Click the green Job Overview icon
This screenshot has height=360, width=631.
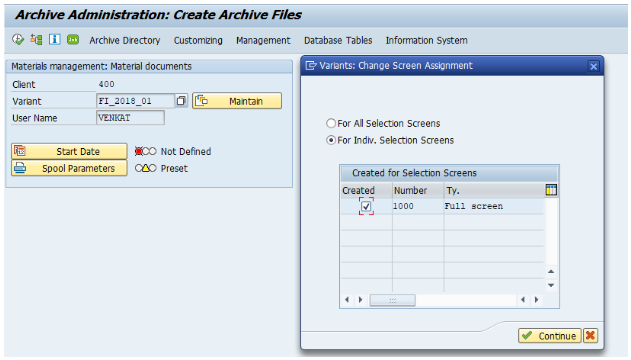pyautogui.click(x=73, y=39)
